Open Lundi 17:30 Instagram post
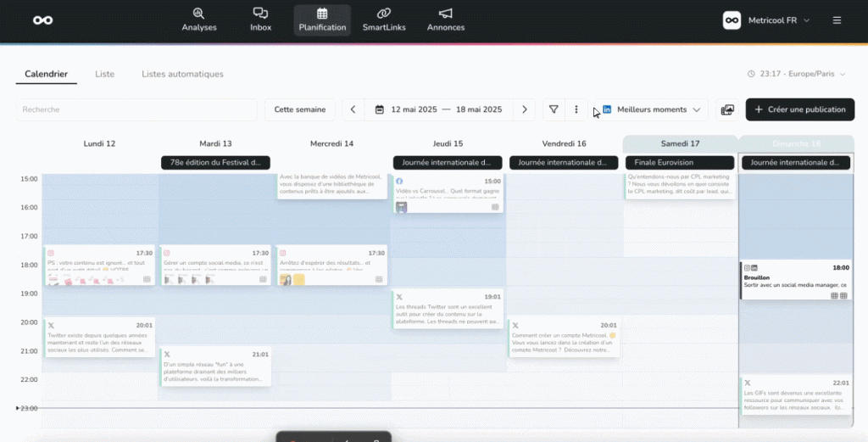The image size is (868, 442). pos(100,266)
